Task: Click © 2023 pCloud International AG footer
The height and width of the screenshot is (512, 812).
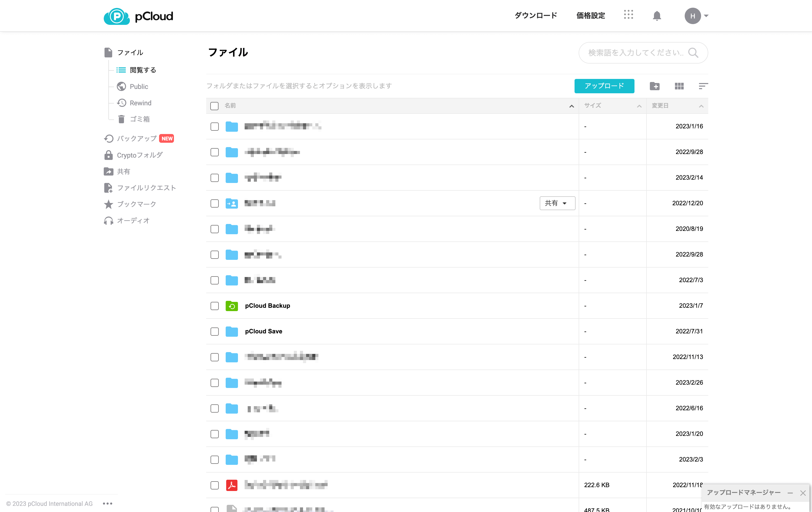Action: tap(49, 504)
